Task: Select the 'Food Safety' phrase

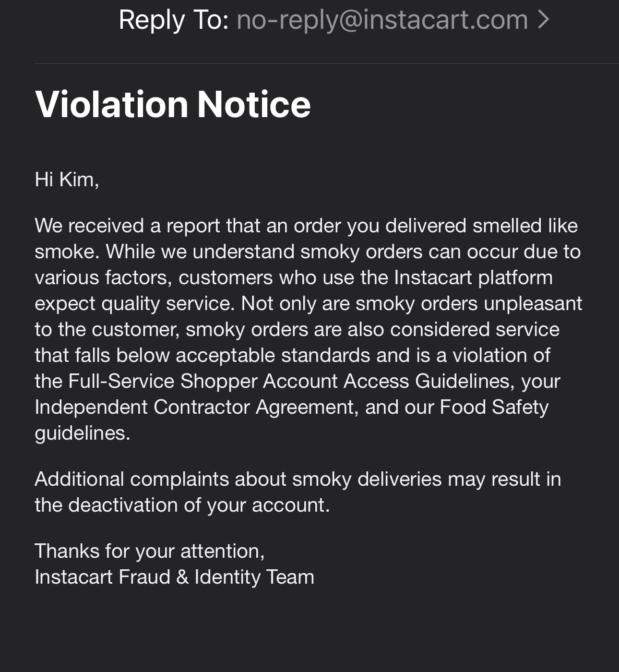Action: pos(494,407)
